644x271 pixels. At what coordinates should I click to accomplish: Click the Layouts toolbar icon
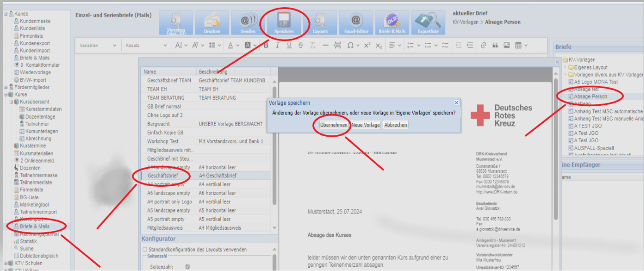320,23
